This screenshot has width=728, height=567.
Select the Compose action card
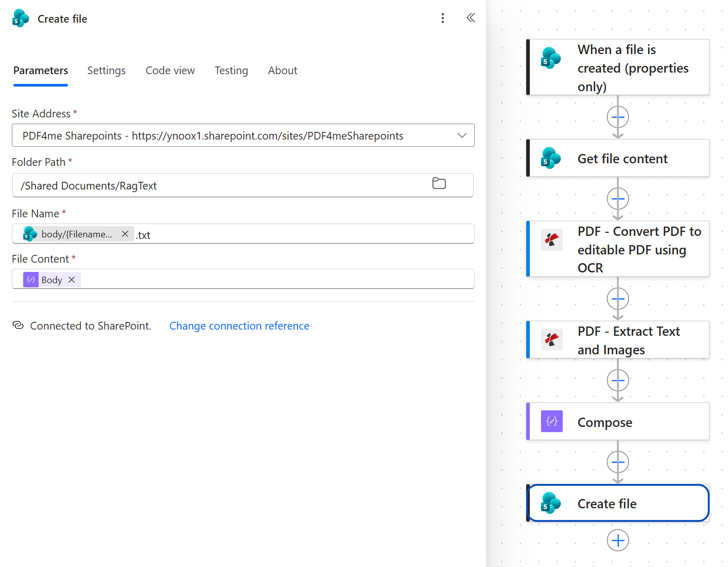click(618, 422)
